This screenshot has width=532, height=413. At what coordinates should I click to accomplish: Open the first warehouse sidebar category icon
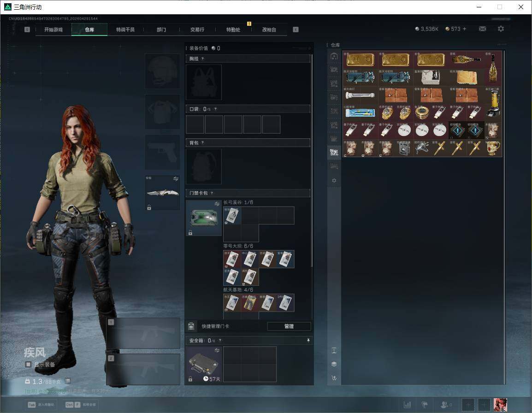[334, 56]
